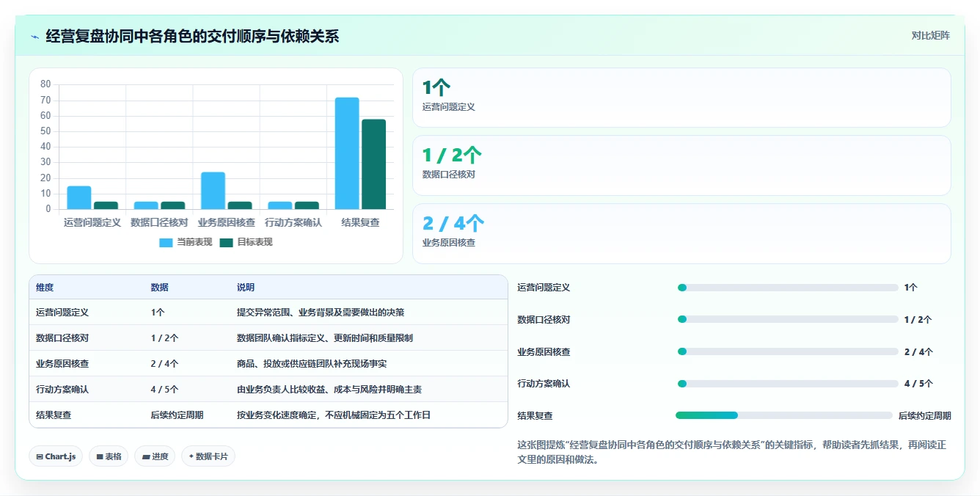The height and width of the screenshot is (496, 980).
Task: Select the 数据卡片 tag chip
Action: point(208,456)
